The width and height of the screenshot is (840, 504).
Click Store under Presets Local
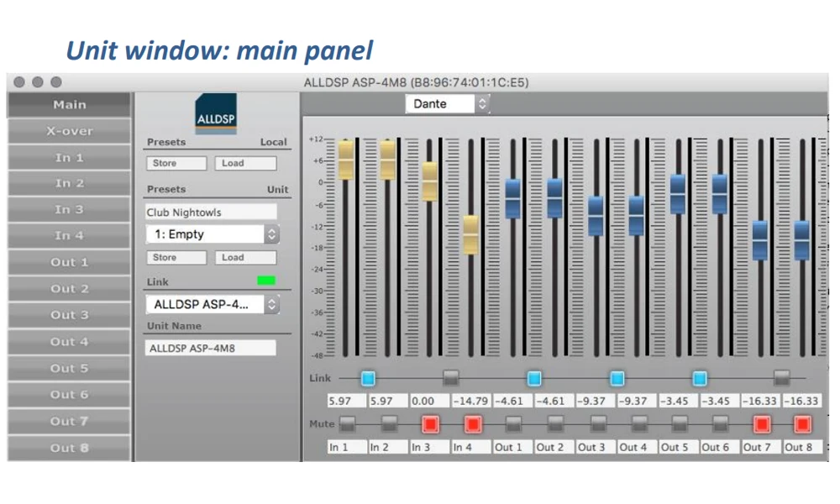[x=176, y=163]
